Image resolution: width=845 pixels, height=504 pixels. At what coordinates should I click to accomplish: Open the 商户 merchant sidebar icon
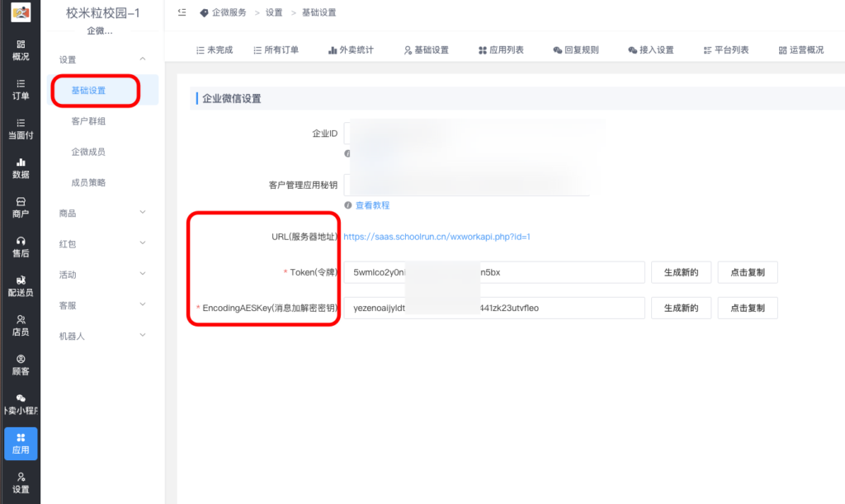[21, 207]
